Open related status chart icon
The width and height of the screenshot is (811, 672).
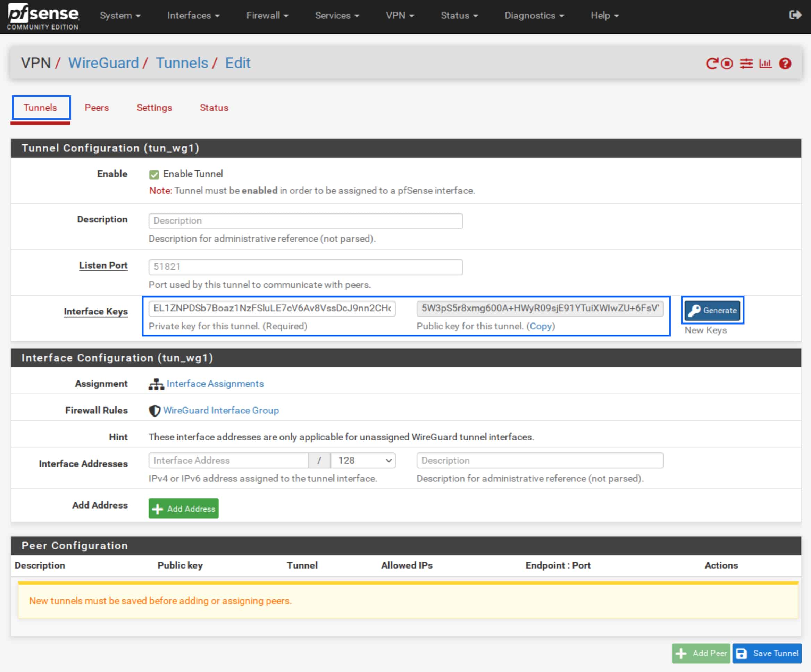[766, 64]
